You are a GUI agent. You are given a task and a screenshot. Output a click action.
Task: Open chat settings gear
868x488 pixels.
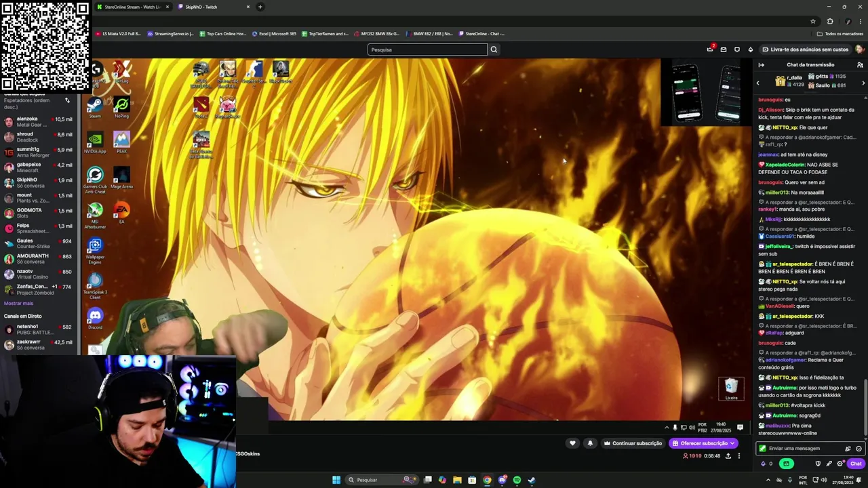click(x=840, y=464)
